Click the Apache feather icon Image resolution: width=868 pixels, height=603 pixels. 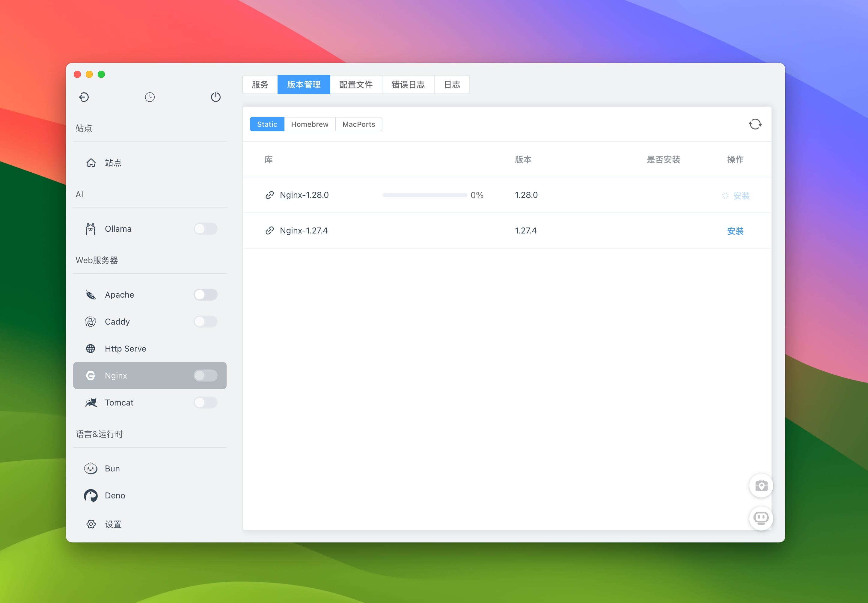91,295
